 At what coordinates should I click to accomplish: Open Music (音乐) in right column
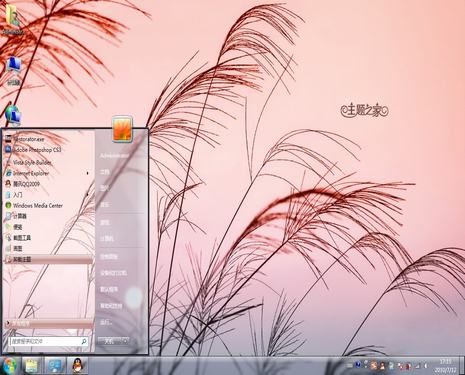pyautogui.click(x=105, y=204)
